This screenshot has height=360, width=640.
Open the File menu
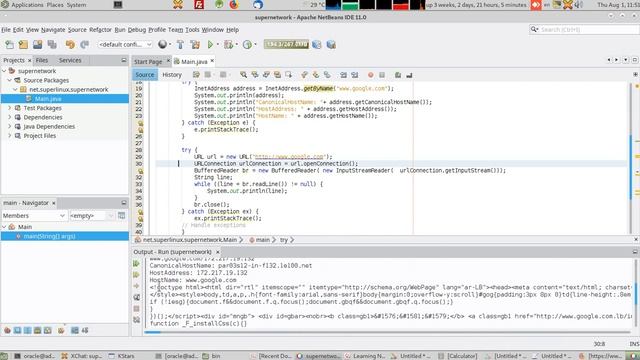pos(6,30)
